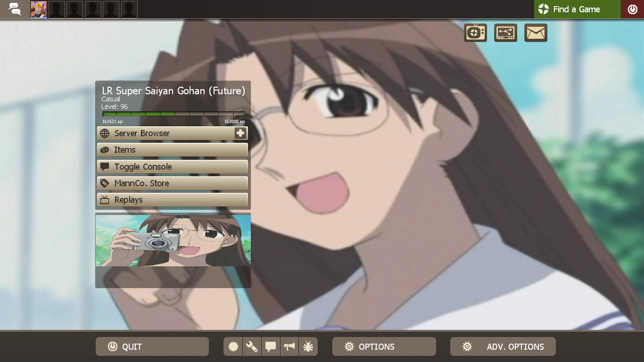
Task: Click the 'Level: 96' text
Action: pos(115,107)
